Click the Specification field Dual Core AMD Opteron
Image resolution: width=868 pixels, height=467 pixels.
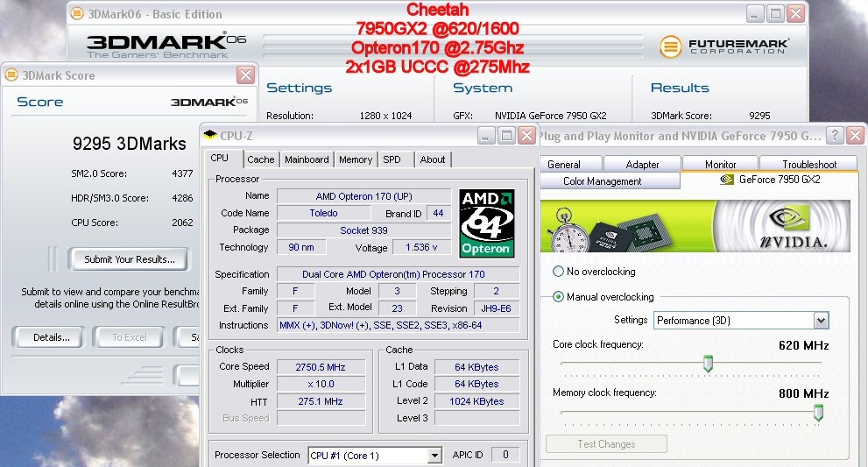398,274
